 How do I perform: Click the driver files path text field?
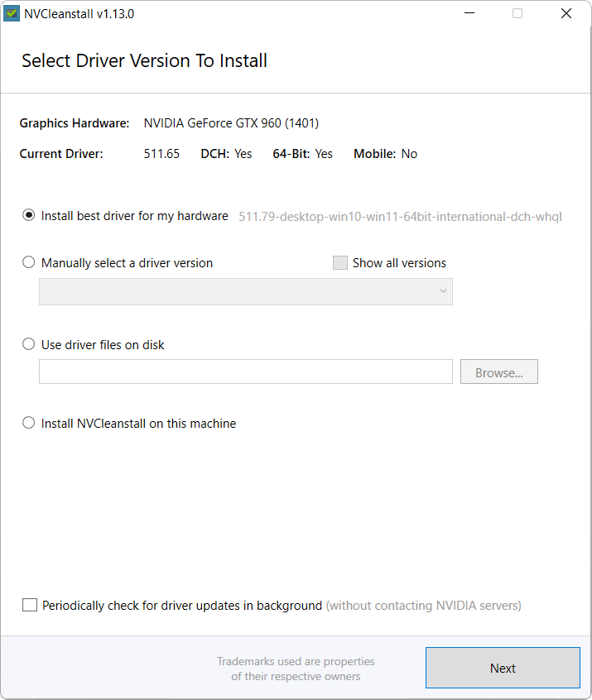pyautogui.click(x=246, y=372)
